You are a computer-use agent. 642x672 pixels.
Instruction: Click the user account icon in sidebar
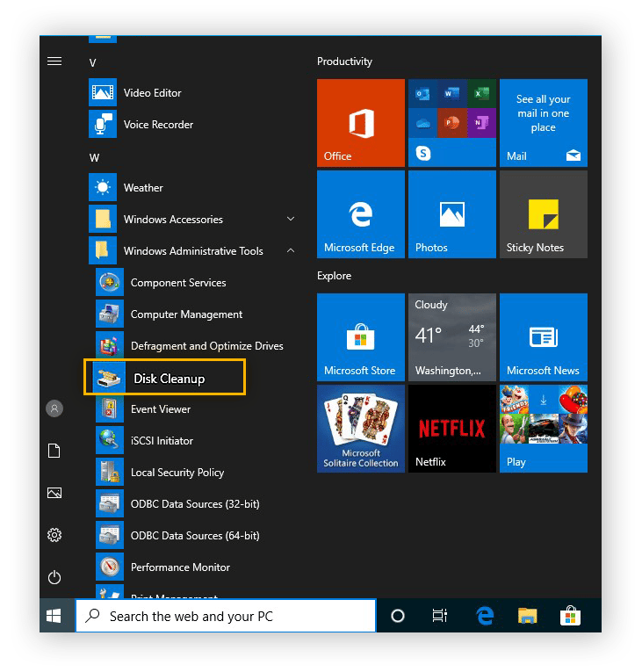point(54,408)
